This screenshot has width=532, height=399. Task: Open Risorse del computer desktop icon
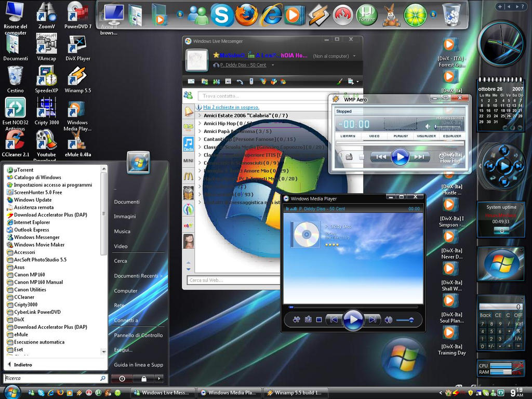pyautogui.click(x=15, y=18)
